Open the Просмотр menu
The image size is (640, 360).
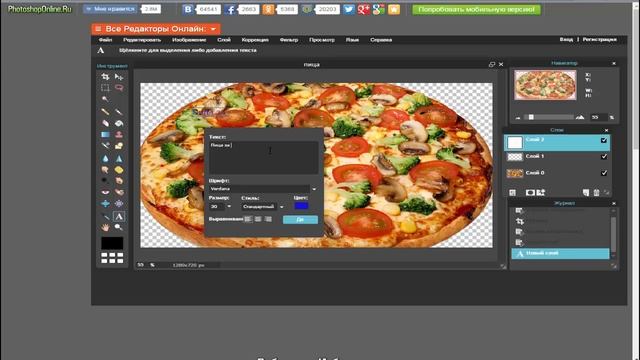(322, 40)
